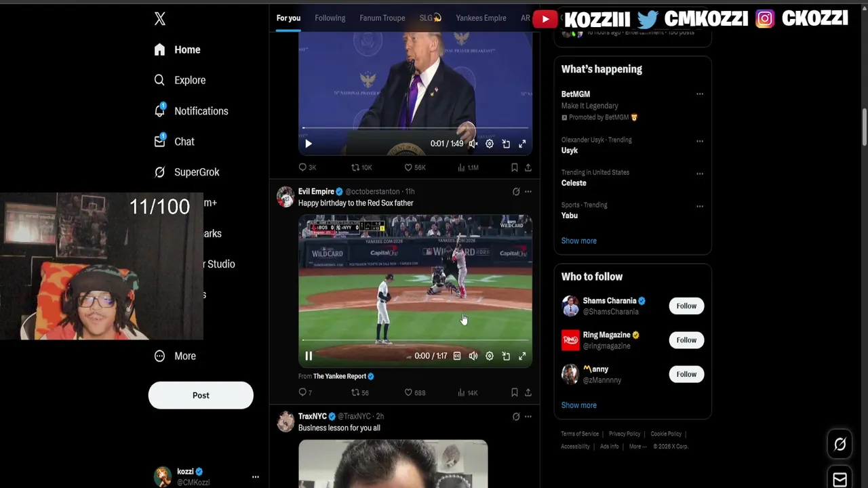
Task: Like the post with 56K likes
Action: click(414, 167)
